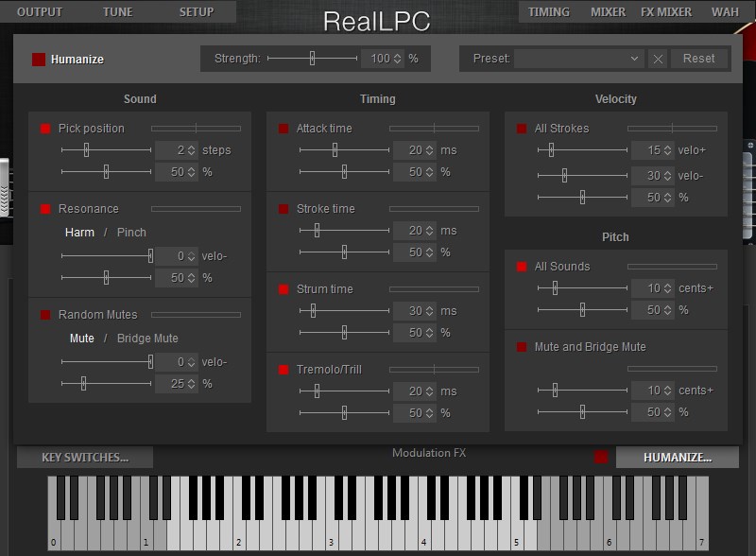
Task: Toggle red indicator beside HUMANIZE button
Action: point(601,457)
